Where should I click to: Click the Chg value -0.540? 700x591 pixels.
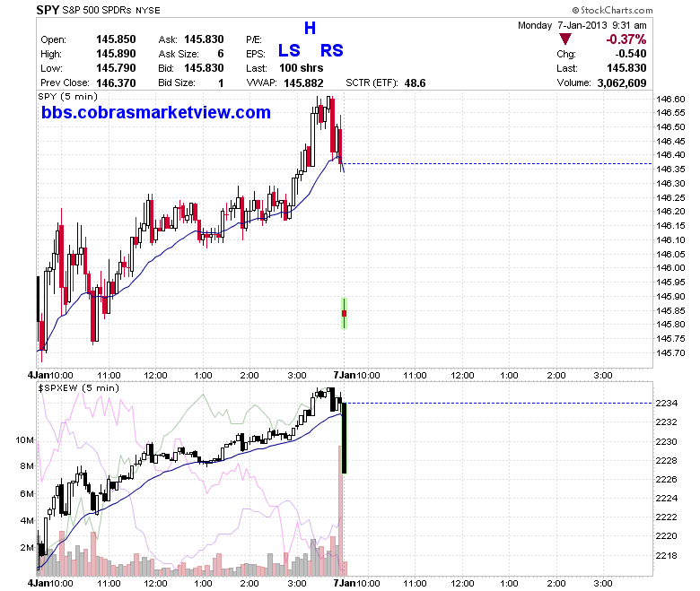point(631,54)
